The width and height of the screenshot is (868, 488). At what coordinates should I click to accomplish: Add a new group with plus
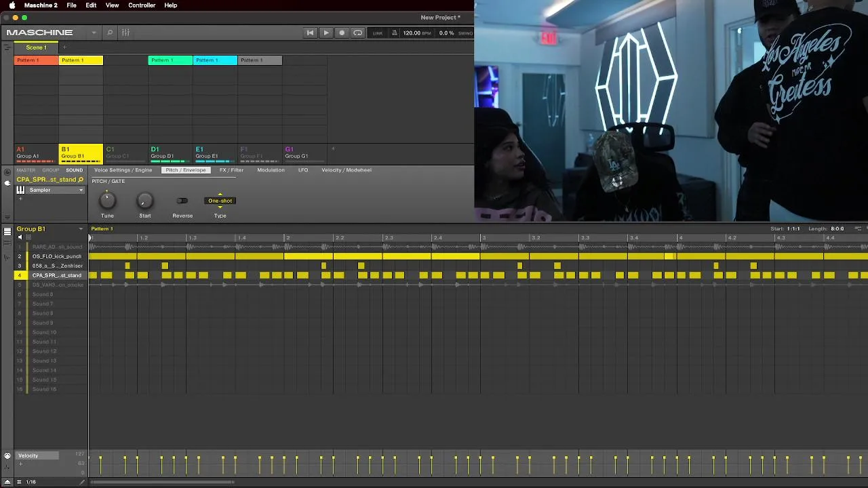coord(333,148)
